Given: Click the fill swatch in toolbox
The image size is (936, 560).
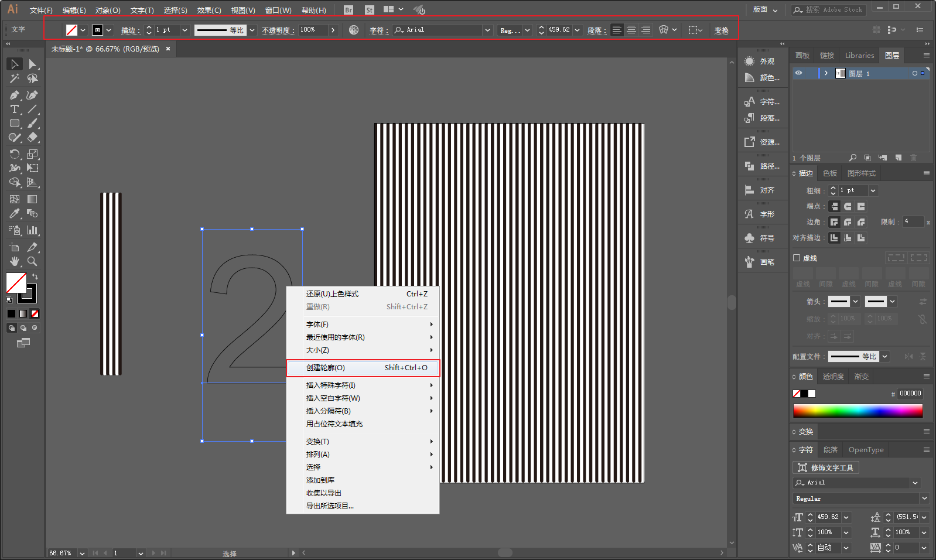Looking at the screenshot, I should [x=16, y=283].
